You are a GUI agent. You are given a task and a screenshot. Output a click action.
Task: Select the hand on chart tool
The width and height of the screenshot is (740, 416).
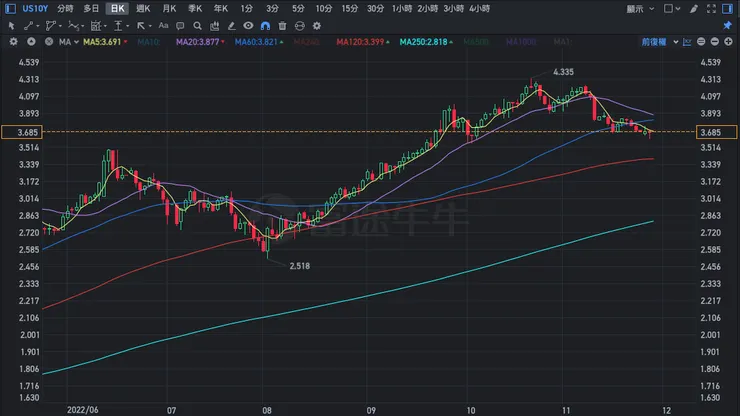coord(214,26)
